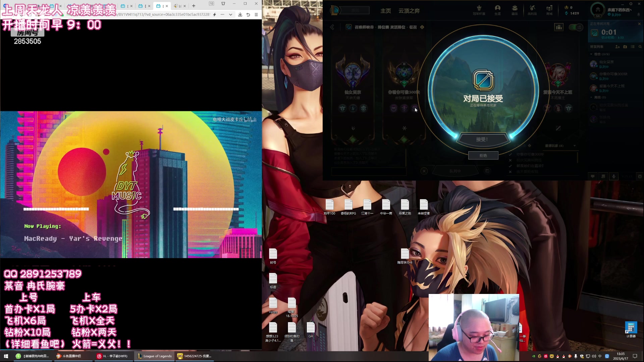Select the 地牢100 desktop file
The image size is (644, 362).
click(329, 207)
